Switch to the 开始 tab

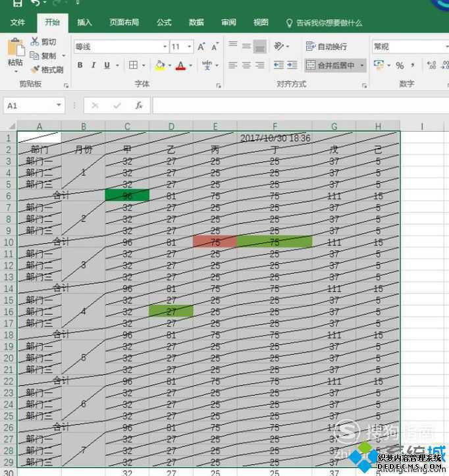(52, 22)
